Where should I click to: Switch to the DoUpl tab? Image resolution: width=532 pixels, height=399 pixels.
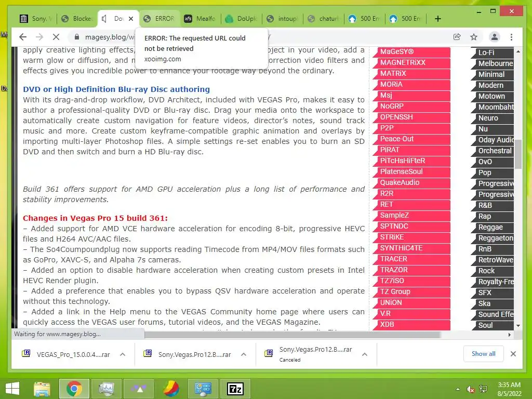[x=242, y=19]
